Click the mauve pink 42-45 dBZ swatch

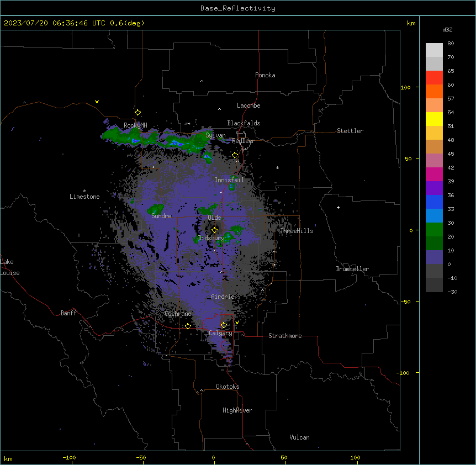[434, 161]
